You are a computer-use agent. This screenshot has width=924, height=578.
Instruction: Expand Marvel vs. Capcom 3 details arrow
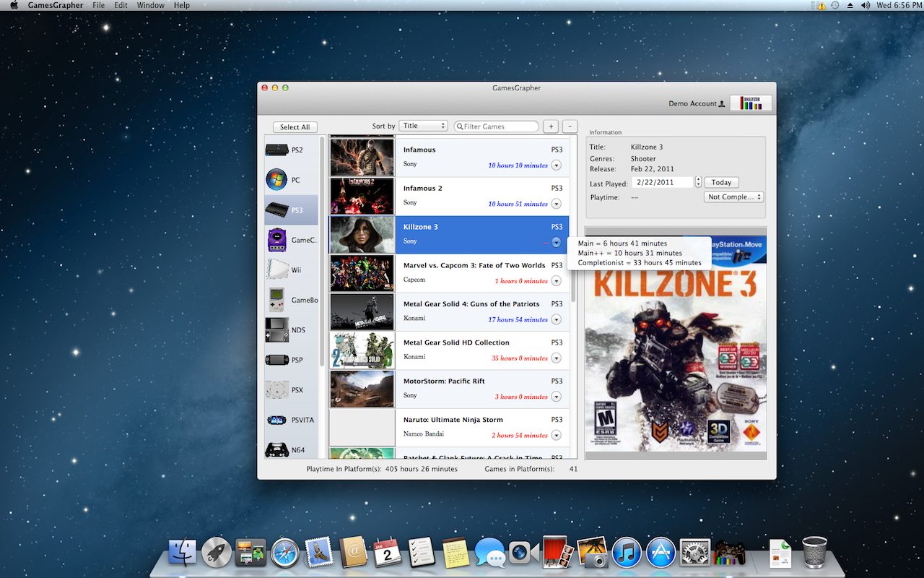click(556, 281)
